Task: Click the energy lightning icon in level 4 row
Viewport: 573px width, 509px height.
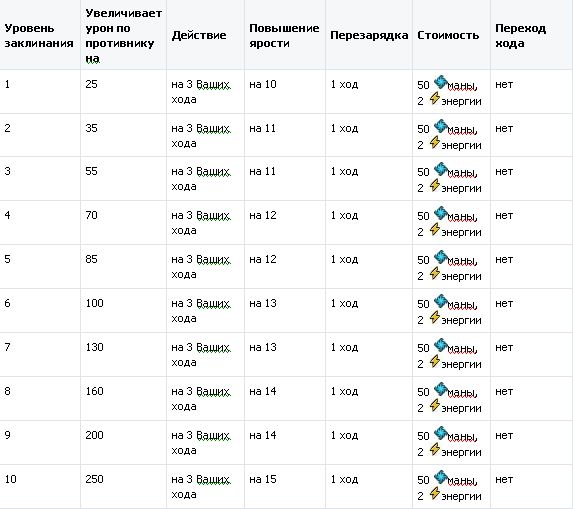Action: pyautogui.click(x=435, y=229)
